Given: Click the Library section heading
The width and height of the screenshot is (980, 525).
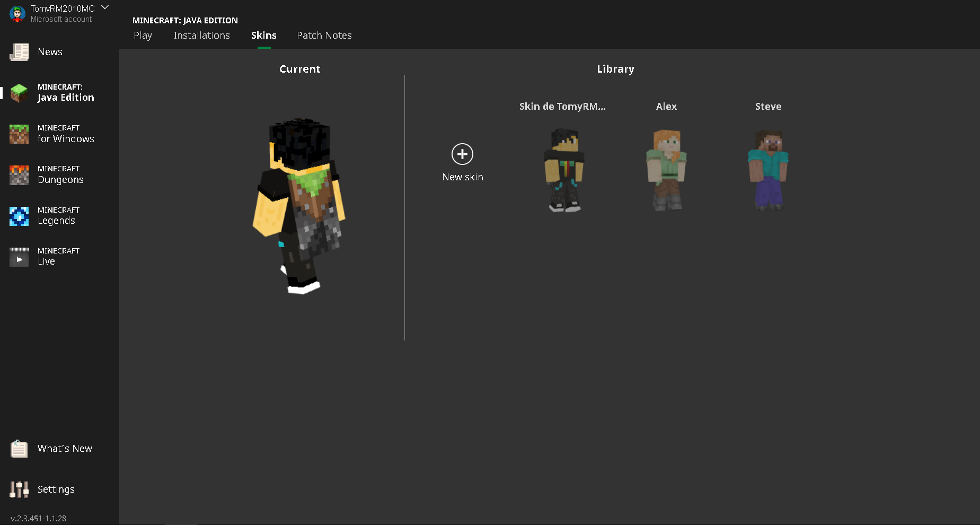Looking at the screenshot, I should [615, 69].
